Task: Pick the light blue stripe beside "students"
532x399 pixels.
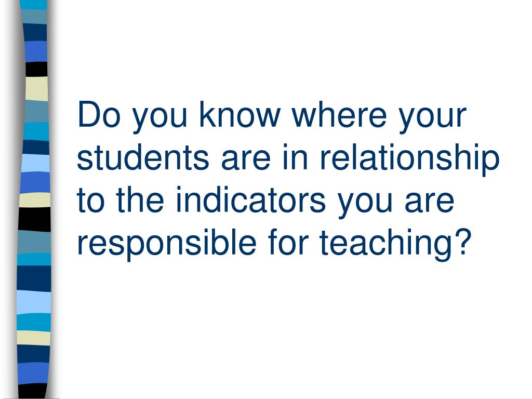Action: 35,163
